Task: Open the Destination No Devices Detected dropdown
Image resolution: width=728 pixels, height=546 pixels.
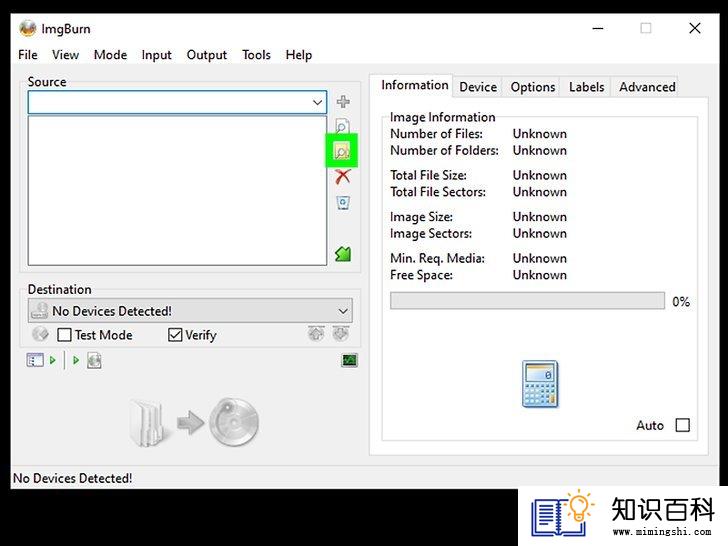Action: [x=190, y=311]
